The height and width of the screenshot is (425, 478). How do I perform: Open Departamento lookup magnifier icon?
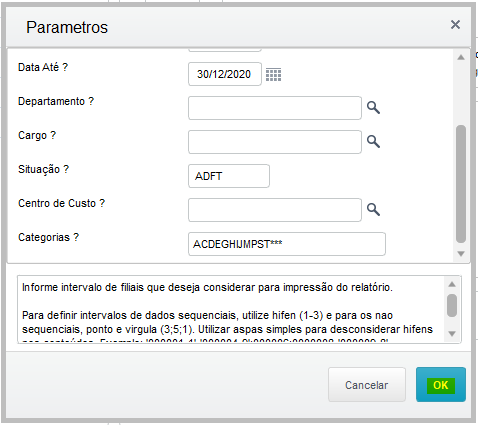pos(373,108)
